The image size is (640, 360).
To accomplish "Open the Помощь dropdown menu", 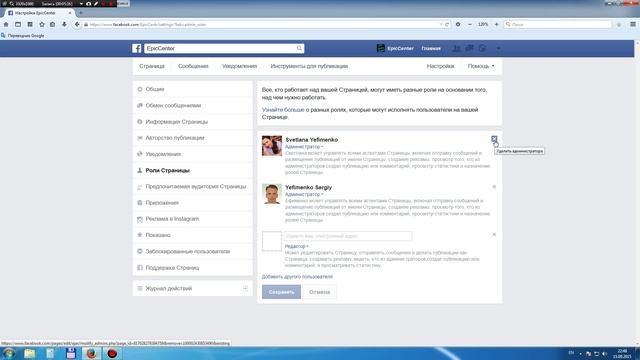I will click(x=481, y=66).
